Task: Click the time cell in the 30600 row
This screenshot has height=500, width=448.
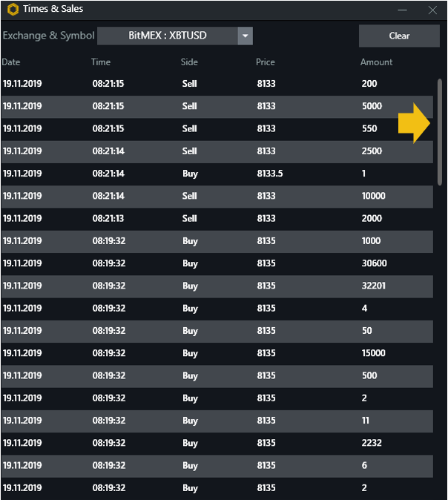Action: tap(109, 263)
